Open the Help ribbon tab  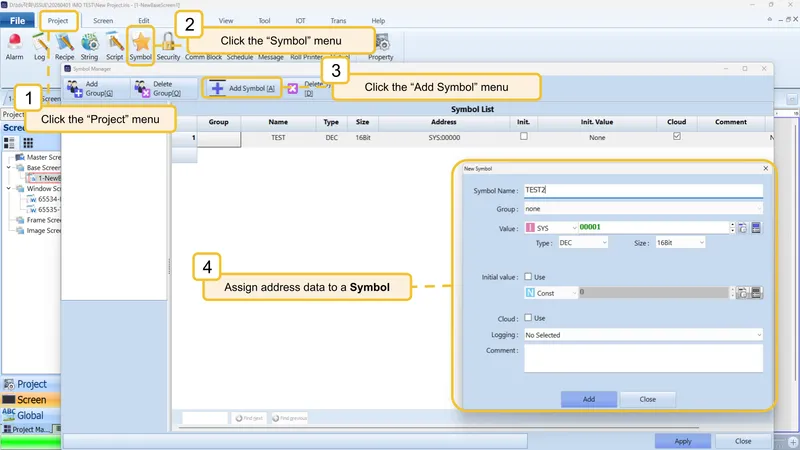[378, 21]
